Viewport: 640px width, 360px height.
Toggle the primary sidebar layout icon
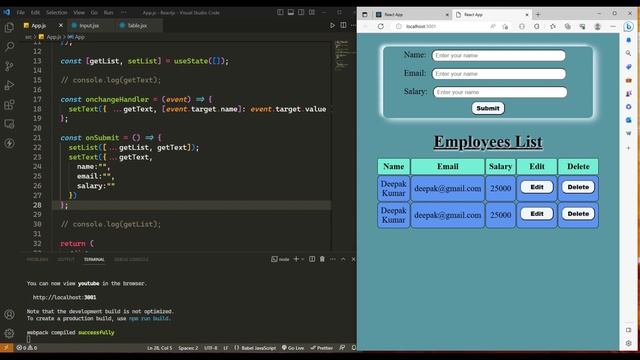280,12
